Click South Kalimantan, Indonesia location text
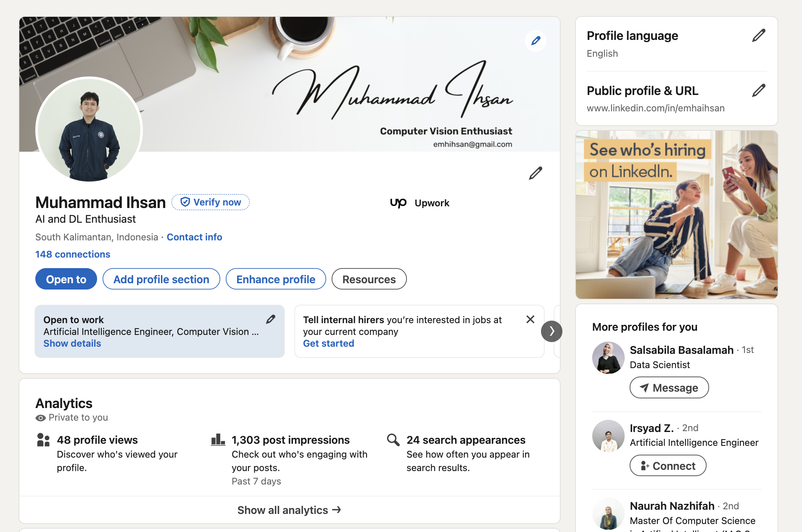This screenshot has height=532, width=802. click(97, 237)
